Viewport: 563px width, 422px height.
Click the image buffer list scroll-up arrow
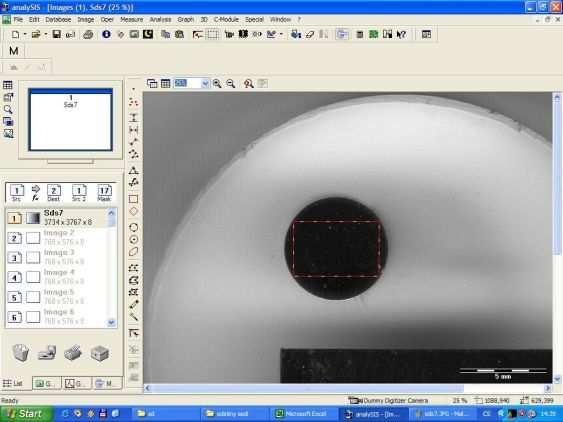(111, 213)
